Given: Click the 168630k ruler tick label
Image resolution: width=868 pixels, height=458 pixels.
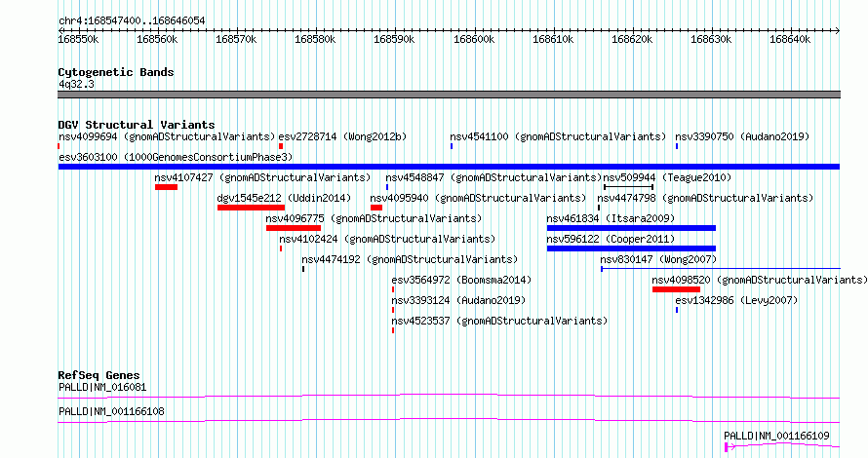Looking at the screenshot, I should [x=711, y=39].
